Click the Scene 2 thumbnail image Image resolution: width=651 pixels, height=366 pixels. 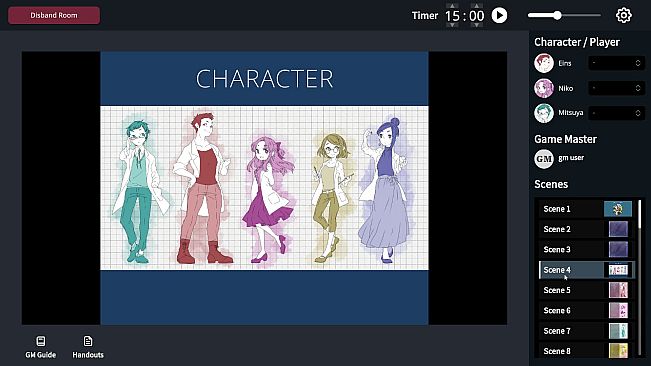pyautogui.click(x=618, y=229)
